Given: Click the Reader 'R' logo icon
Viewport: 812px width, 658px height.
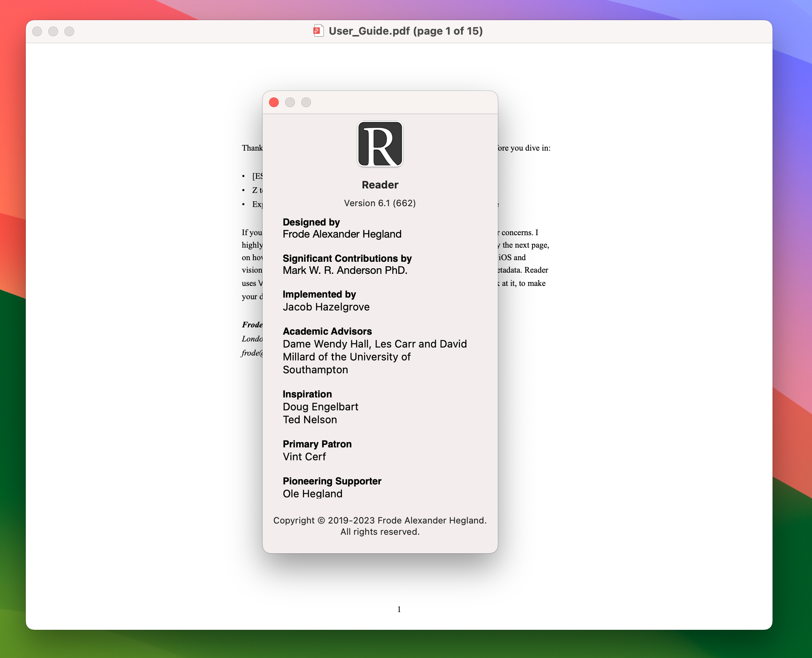Looking at the screenshot, I should pyautogui.click(x=379, y=144).
